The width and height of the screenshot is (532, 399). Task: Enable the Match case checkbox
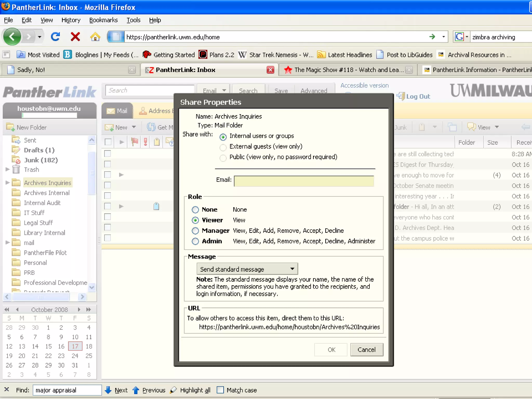pyautogui.click(x=220, y=390)
